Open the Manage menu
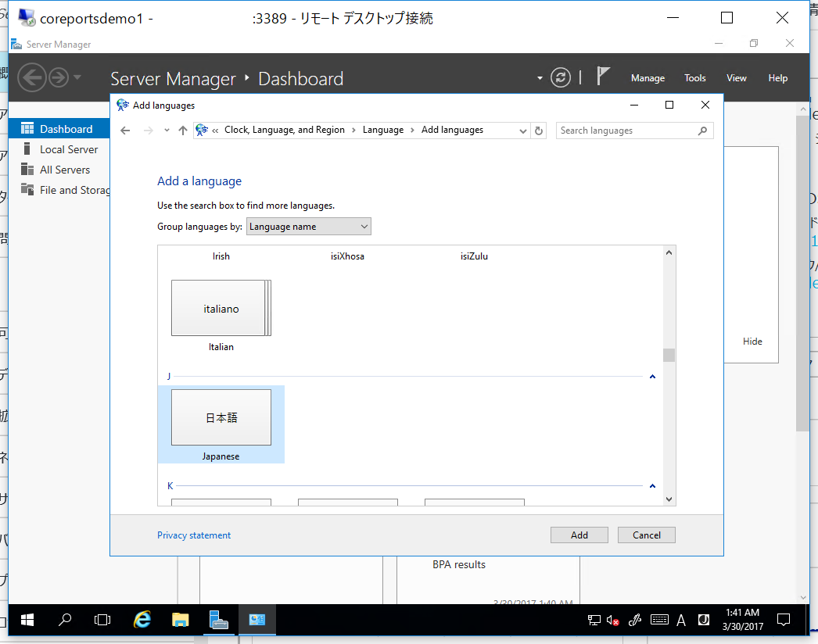The width and height of the screenshot is (818, 644). click(648, 77)
